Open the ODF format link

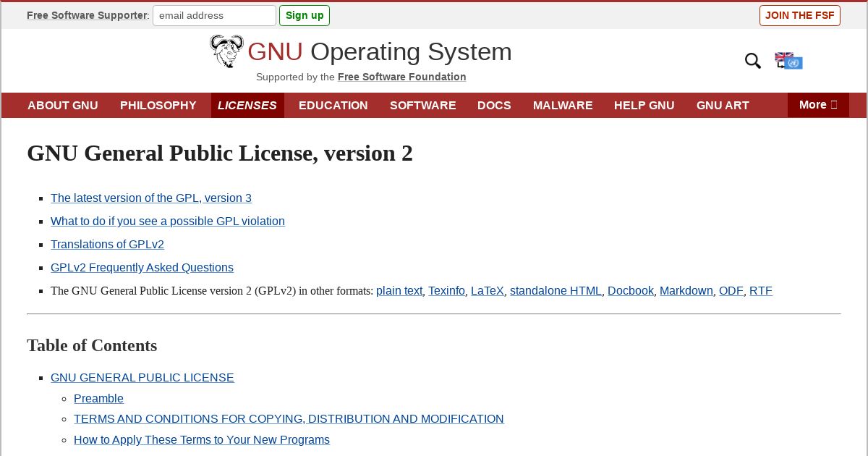[731, 290]
